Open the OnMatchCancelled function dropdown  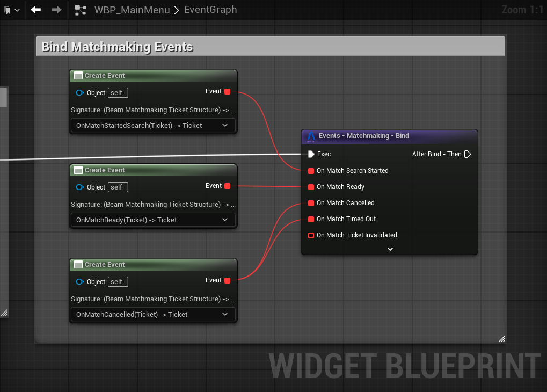[153, 315]
